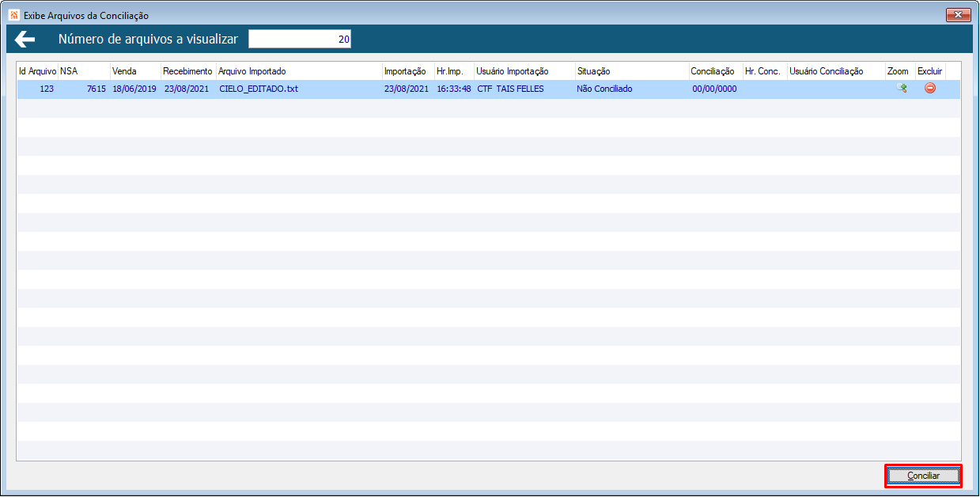Click the Importação column header

tap(408, 71)
